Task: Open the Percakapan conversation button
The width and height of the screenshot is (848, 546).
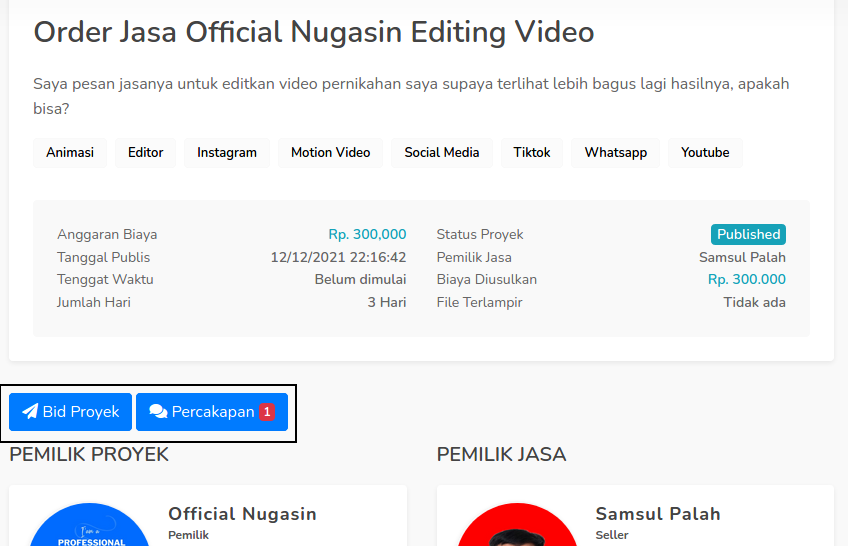Action: click(x=212, y=412)
